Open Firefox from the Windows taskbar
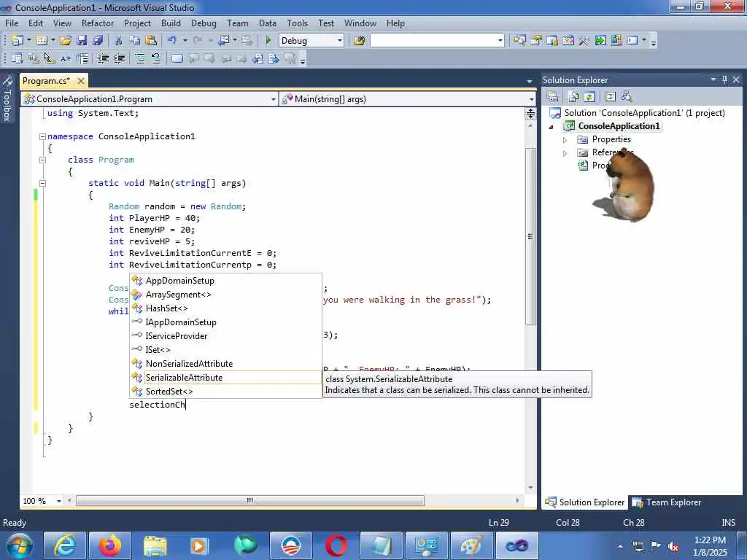The width and height of the screenshot is (747, 560). (110, 545)
